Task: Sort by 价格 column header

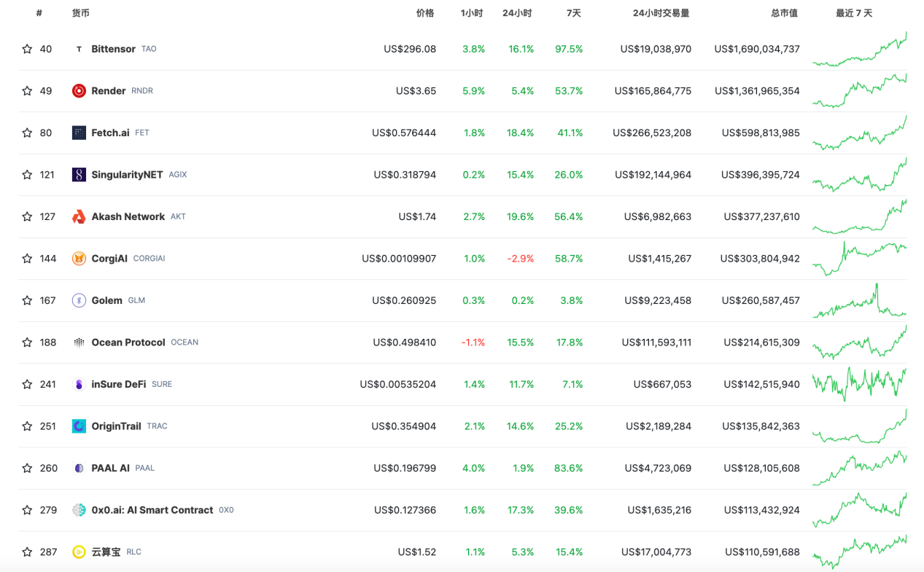Action: (424, 13)
